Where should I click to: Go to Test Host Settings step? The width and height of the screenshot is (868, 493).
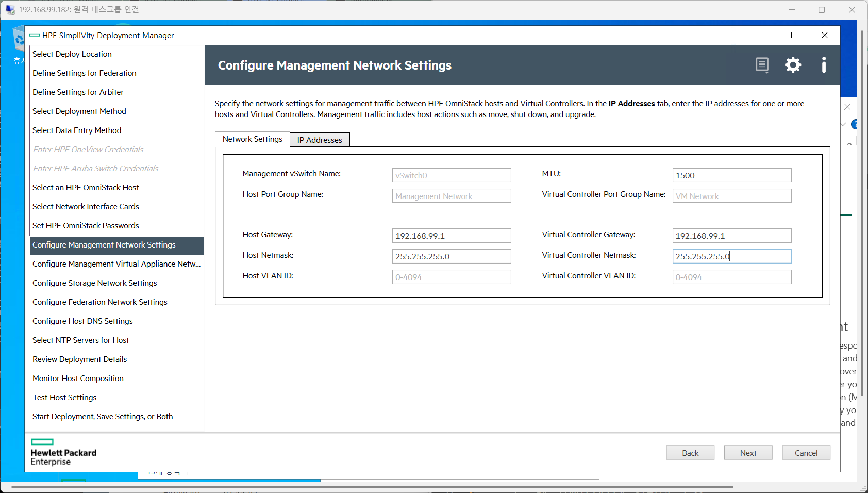(64, 398)
